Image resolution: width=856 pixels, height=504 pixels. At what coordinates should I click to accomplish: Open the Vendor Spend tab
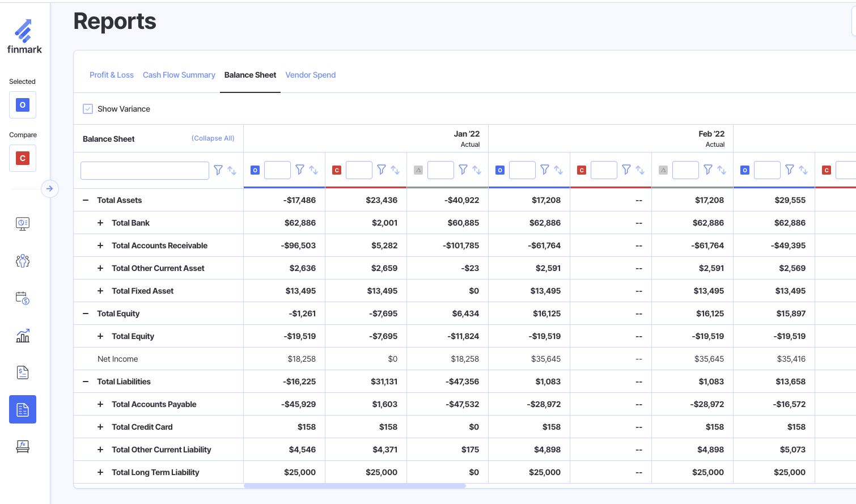(311, 75)
